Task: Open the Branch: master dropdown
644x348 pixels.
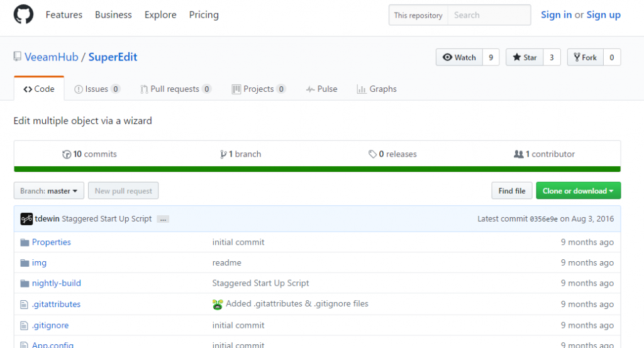Action: tap(49, 191)
